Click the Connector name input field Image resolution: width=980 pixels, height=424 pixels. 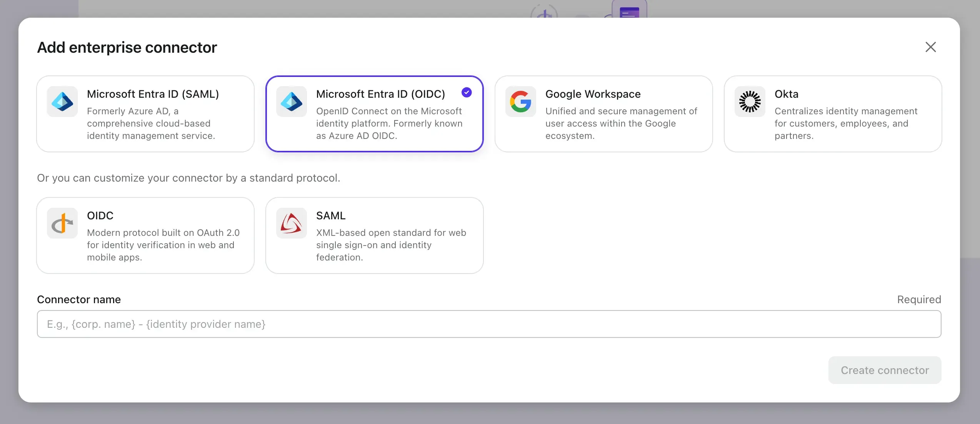point(489,324)
